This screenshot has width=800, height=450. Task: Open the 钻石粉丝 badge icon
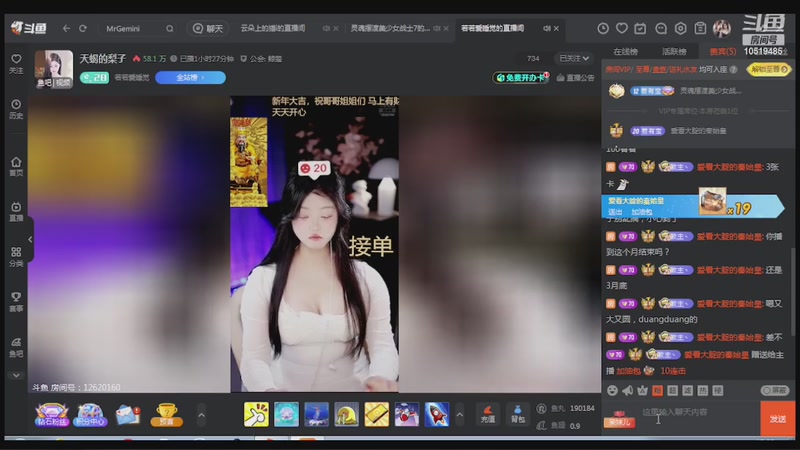[52, 414]
